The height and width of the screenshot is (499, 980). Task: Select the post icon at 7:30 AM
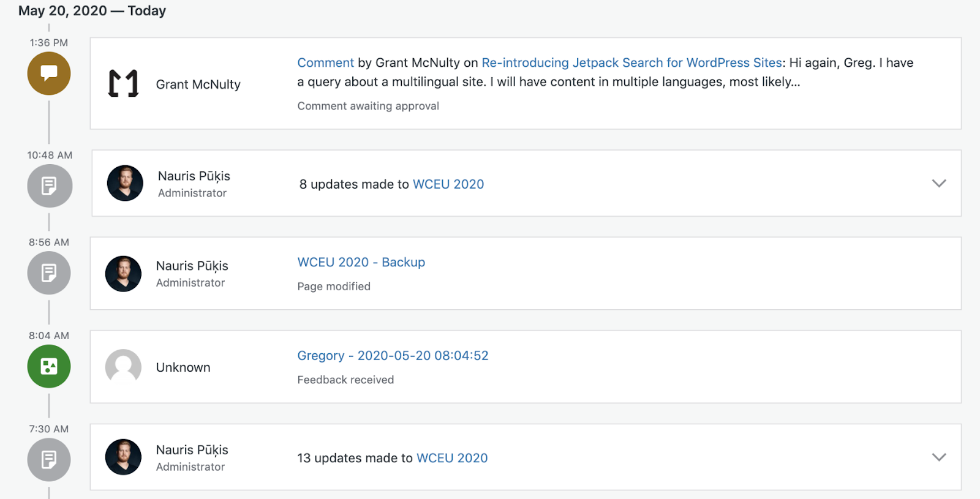click(x=48, y=459)
